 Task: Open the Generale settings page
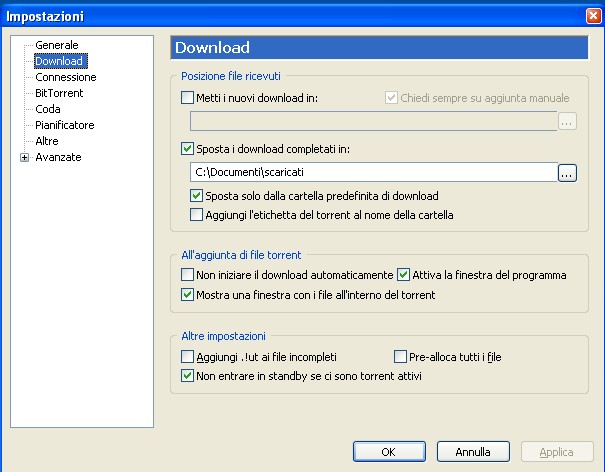56,45
